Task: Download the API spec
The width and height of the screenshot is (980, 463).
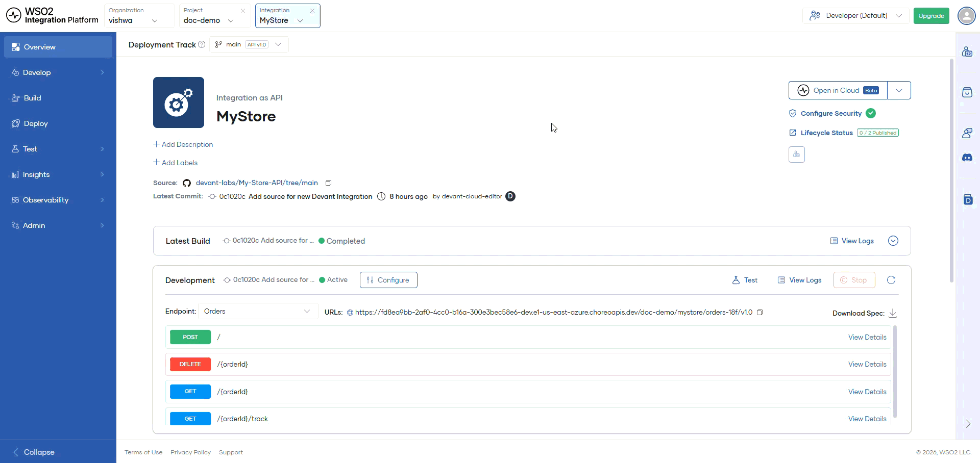Action: 893,313
